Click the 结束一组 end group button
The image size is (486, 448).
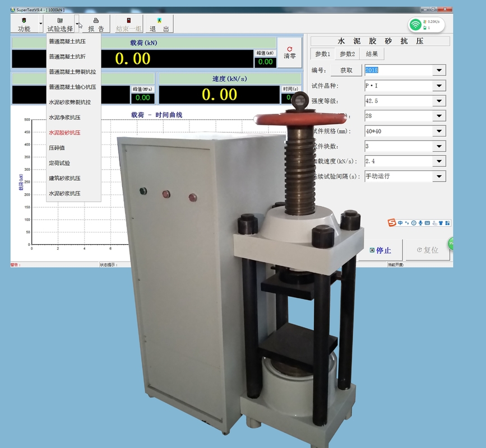point(128,24)
